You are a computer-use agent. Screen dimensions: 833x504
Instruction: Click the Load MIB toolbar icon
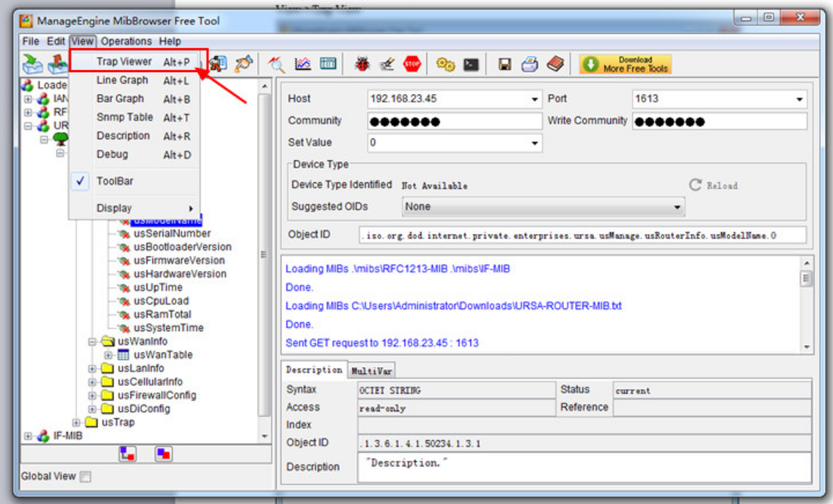point(32,64)
